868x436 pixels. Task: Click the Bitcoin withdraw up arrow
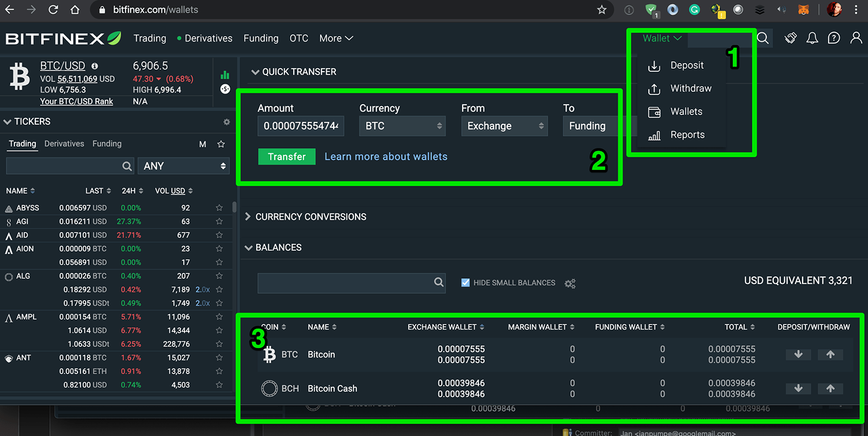(x=830, y=354)
